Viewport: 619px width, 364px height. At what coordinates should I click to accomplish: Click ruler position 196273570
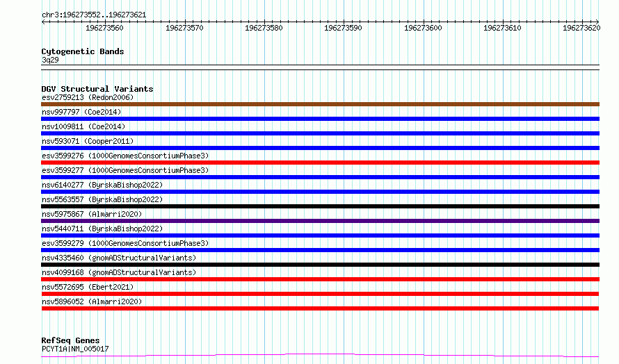184,28
